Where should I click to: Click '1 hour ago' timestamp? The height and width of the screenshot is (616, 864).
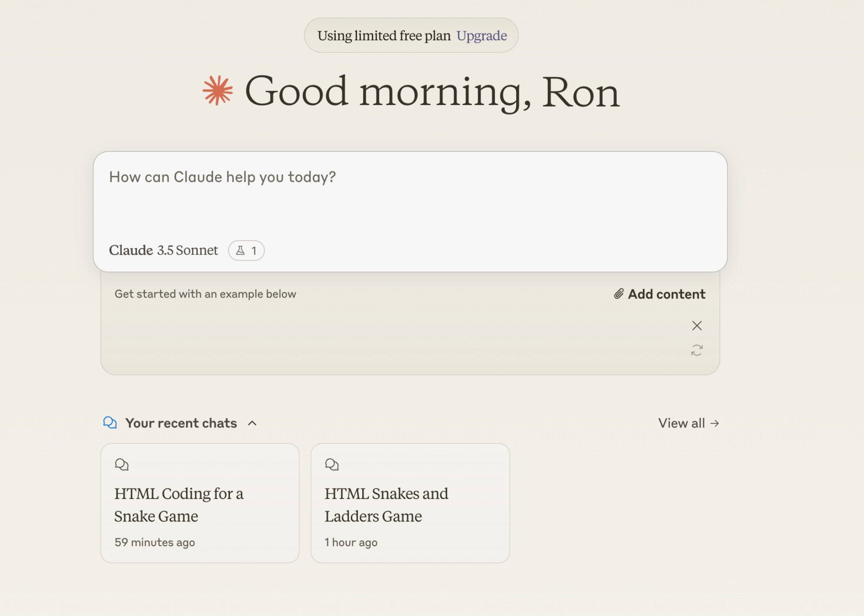351,542
